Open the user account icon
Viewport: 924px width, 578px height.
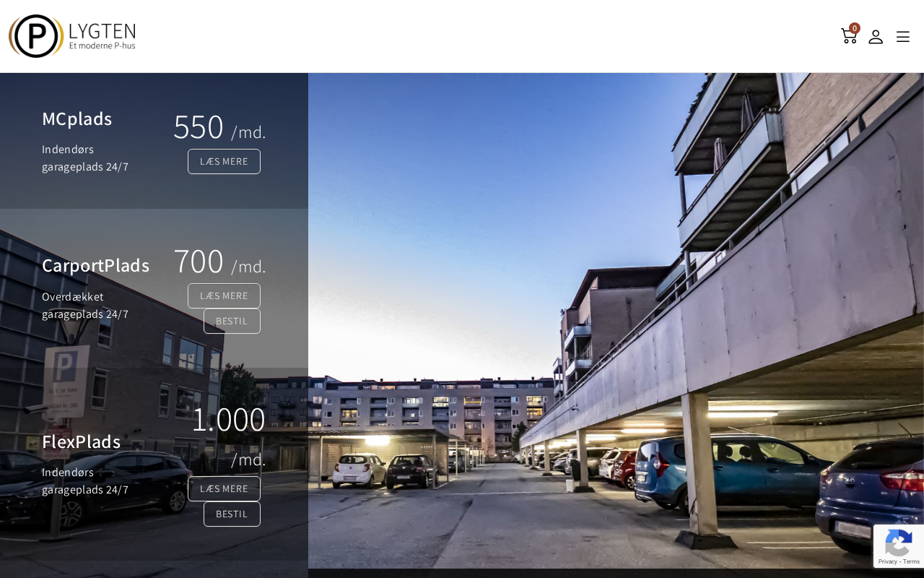pyautogui.click(x=876, y=36)
